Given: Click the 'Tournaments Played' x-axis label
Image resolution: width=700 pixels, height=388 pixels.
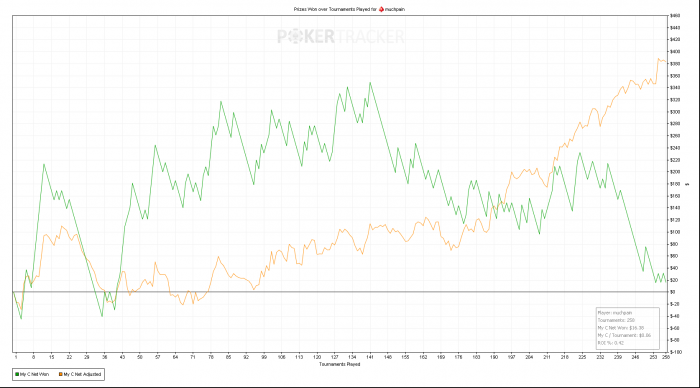Looking at the screenshot, I should [339, 364].
